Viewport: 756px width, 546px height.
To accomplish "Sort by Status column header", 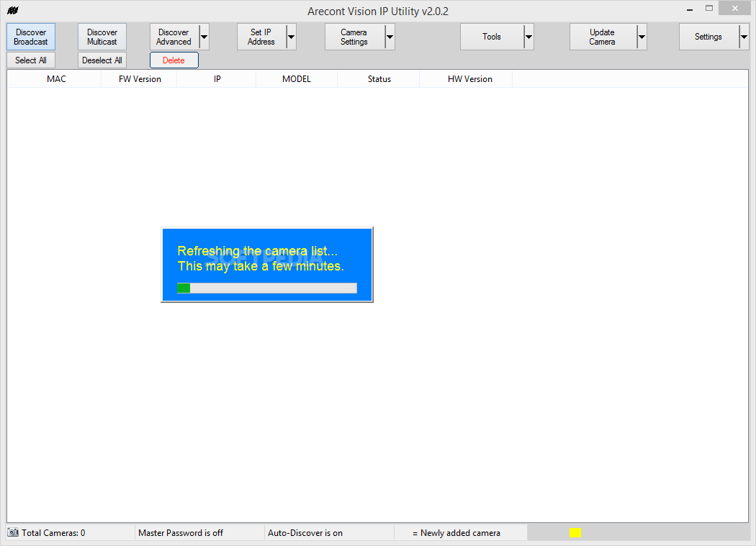I will 379,79.
